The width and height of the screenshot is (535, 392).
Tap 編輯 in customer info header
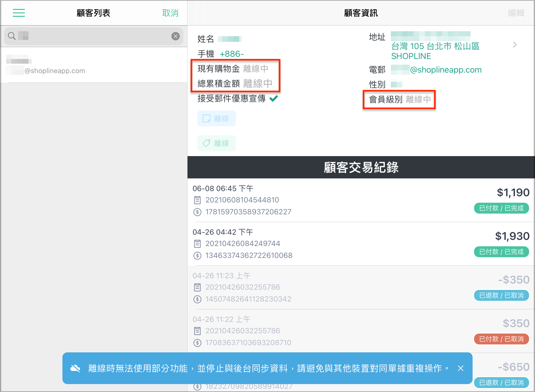click(x=516, y=13)
